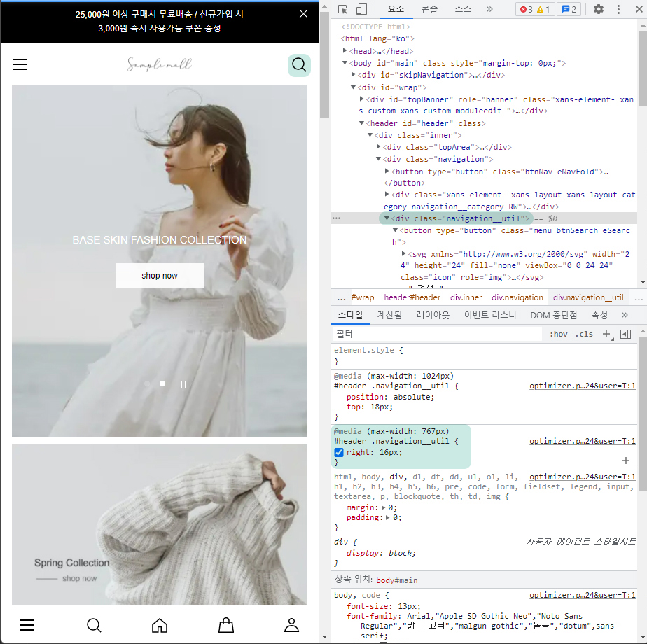This screenshot has height=644, width=647.
Task: Switch to the 이벤트 리스너 tab
Action: point(489,315)
